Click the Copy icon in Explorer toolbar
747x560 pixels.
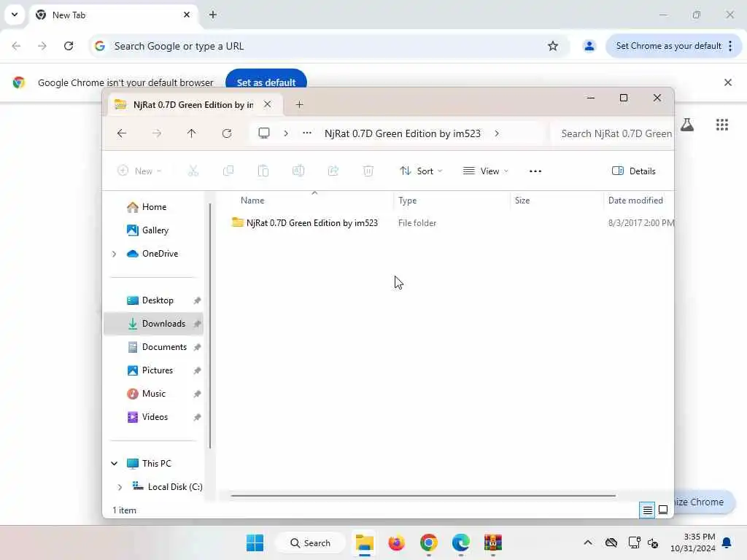tap(228, 171)
